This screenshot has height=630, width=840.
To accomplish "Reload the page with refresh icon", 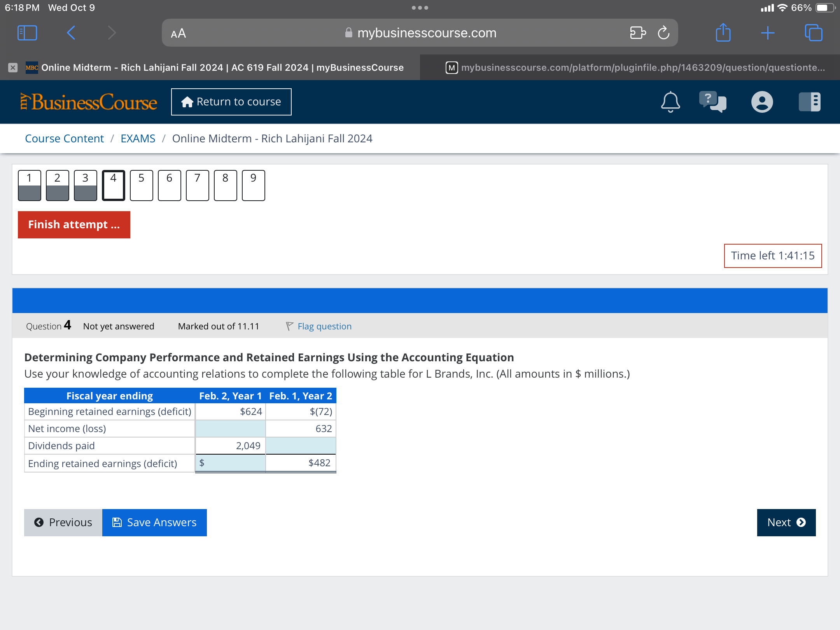I will pyautogui.click(x=663, y=33).
